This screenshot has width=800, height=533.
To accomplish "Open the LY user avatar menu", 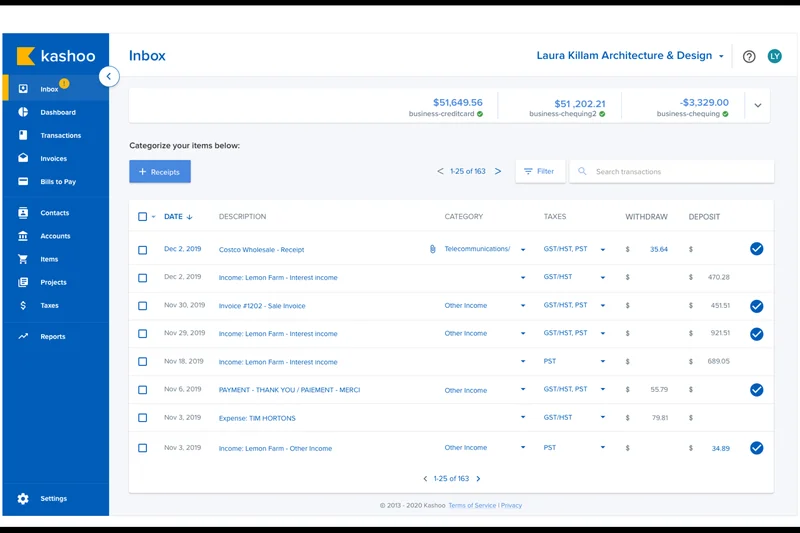I will coord(774,57).
